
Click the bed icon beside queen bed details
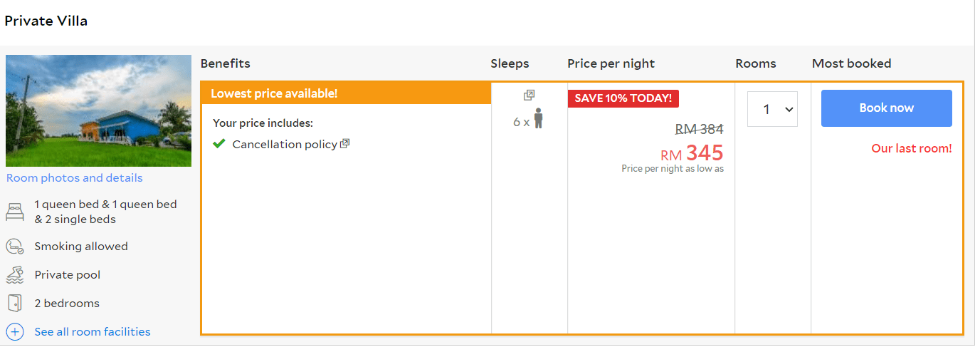pyautogui.click(x=15, y=212)
